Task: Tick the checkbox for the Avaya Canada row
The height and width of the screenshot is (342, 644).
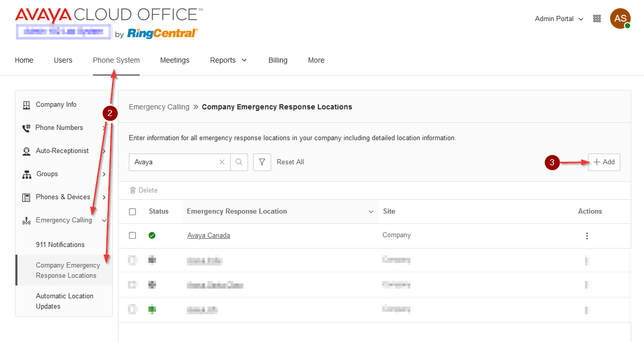Action: [x=132, y=236]
